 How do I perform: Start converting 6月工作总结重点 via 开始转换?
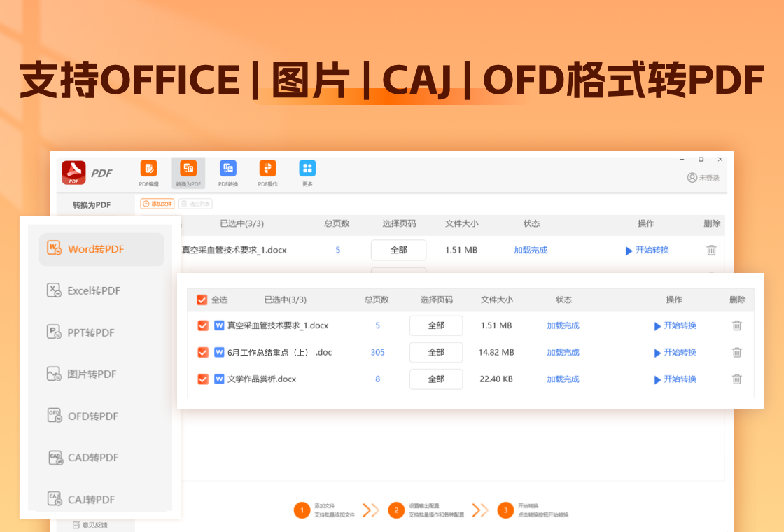pyautogui.click(x=675, y=353)
